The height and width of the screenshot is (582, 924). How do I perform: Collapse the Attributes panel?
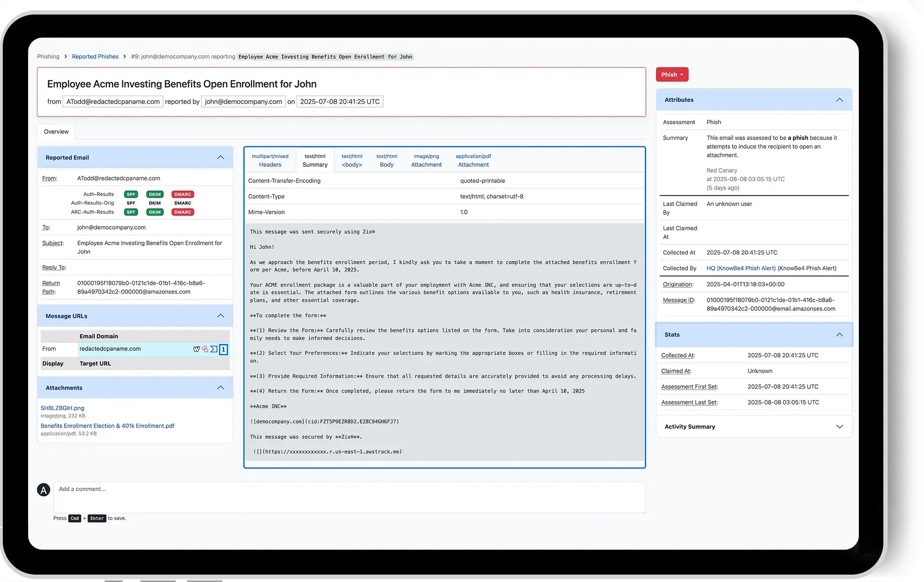point(839,100)
